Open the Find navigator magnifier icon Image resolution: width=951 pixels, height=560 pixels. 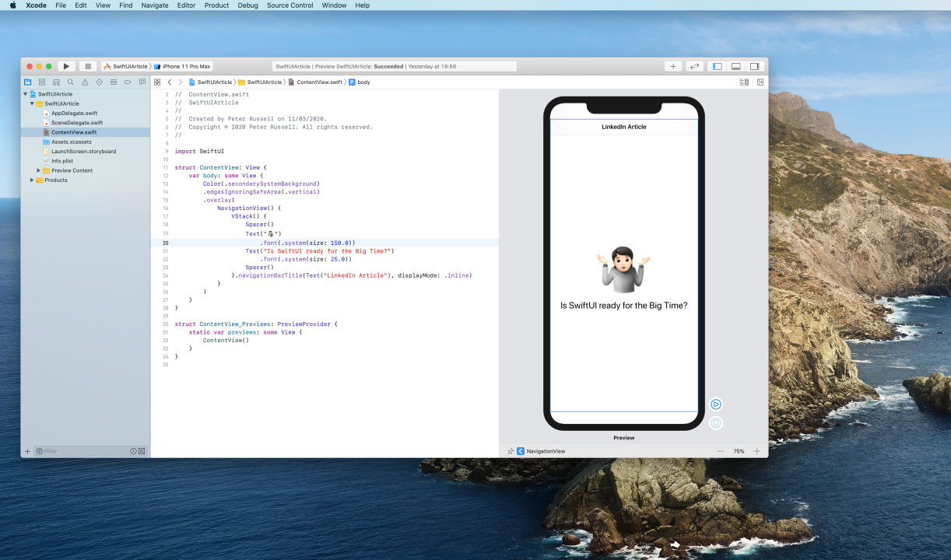70,82
